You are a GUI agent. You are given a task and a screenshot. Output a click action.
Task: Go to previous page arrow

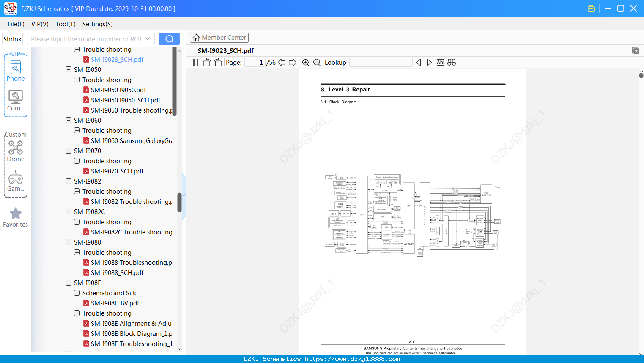(282, 63)
